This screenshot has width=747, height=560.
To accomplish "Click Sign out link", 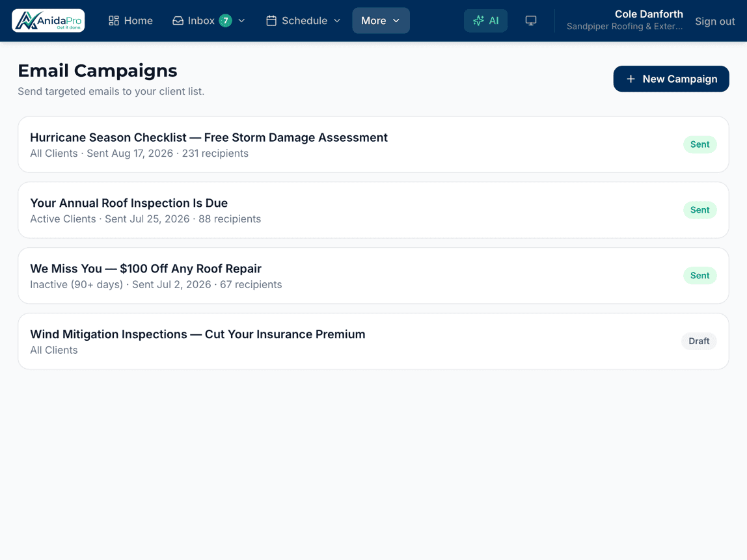I will [714, 21].
